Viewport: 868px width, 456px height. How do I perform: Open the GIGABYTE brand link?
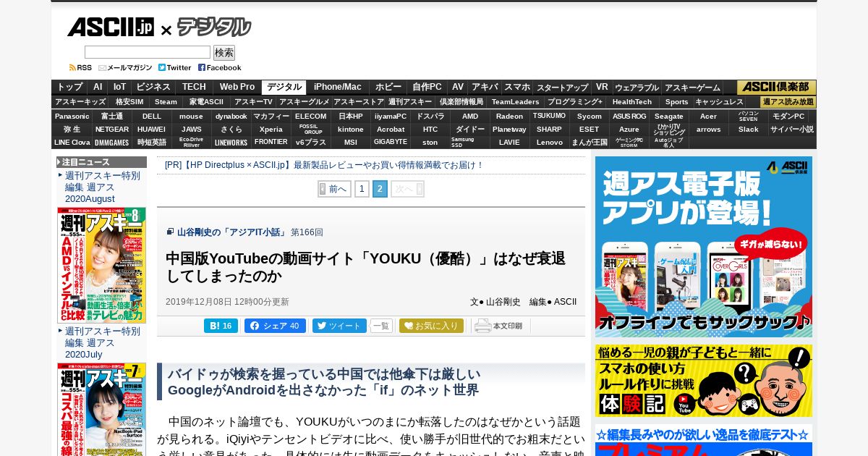[x=391, y=142]
